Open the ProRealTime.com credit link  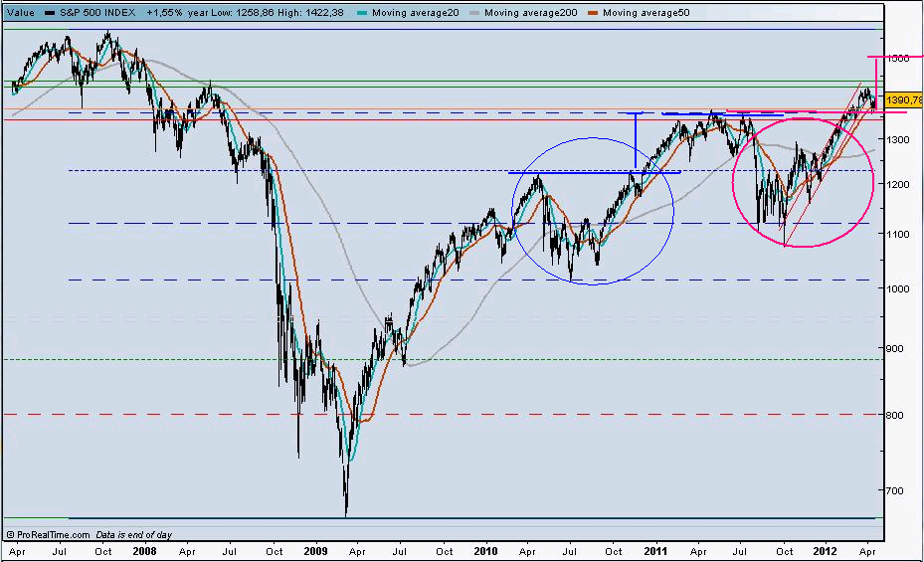(x=49, y=535)
